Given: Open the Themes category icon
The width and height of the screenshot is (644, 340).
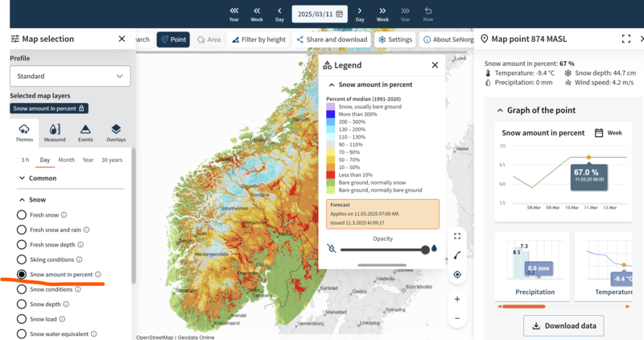Looking at the screenshot, I should 24,133.
